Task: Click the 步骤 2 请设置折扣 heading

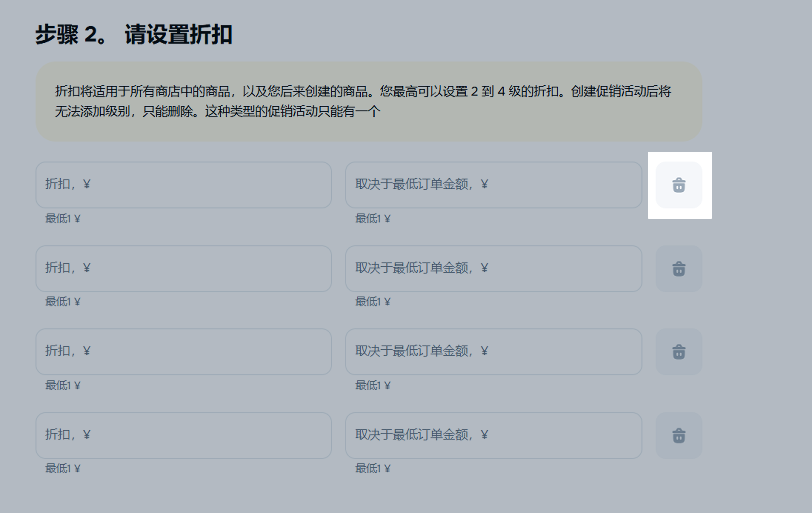Action: (x=133, y=34)
